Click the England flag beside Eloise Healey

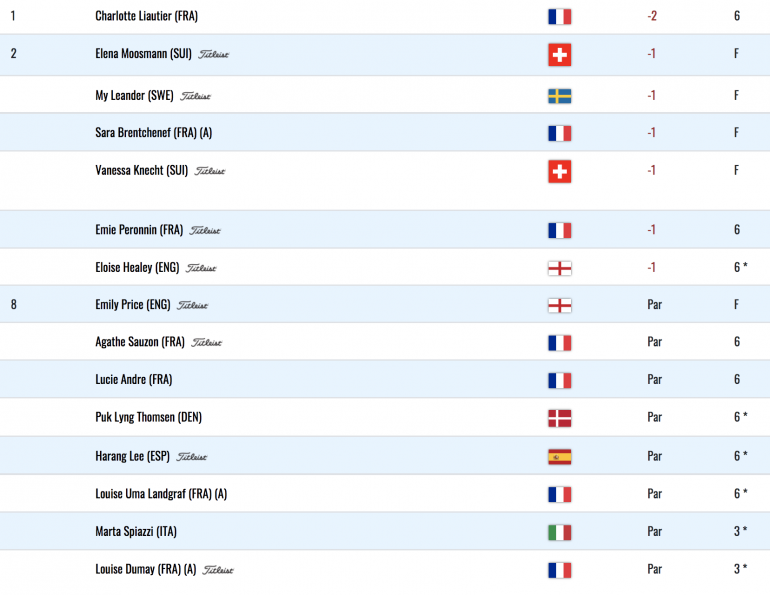click(559, 268)
